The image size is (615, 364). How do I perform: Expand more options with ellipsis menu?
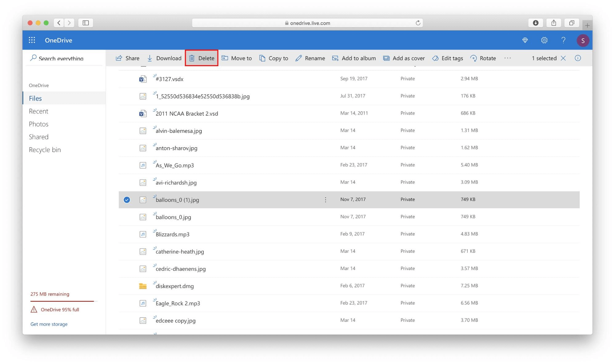point(508,57)
